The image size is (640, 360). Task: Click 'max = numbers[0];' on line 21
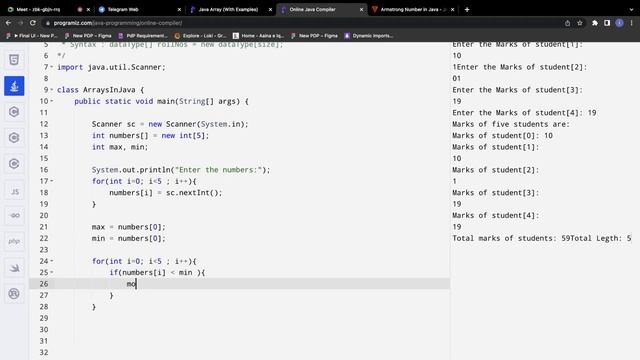click(x=129, y=227)
